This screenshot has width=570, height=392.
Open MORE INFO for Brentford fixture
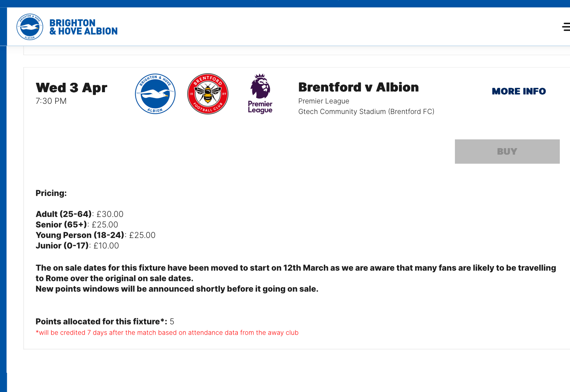point(519,91)
